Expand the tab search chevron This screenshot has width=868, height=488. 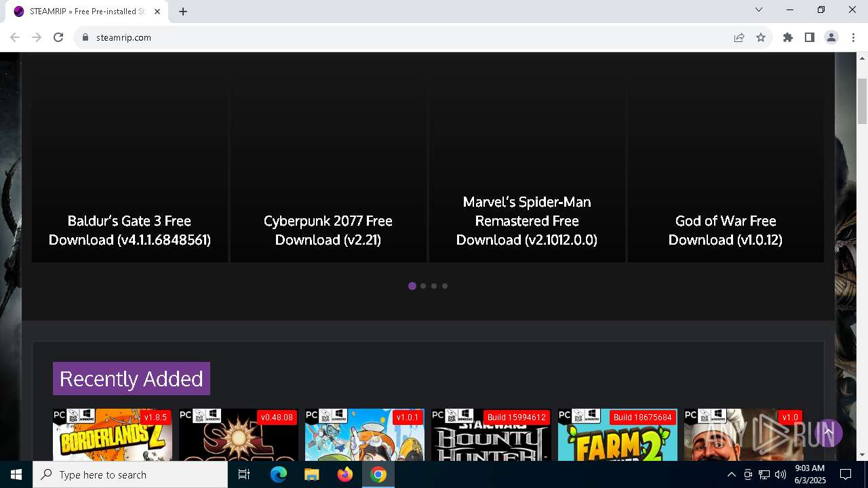(759, 9)
